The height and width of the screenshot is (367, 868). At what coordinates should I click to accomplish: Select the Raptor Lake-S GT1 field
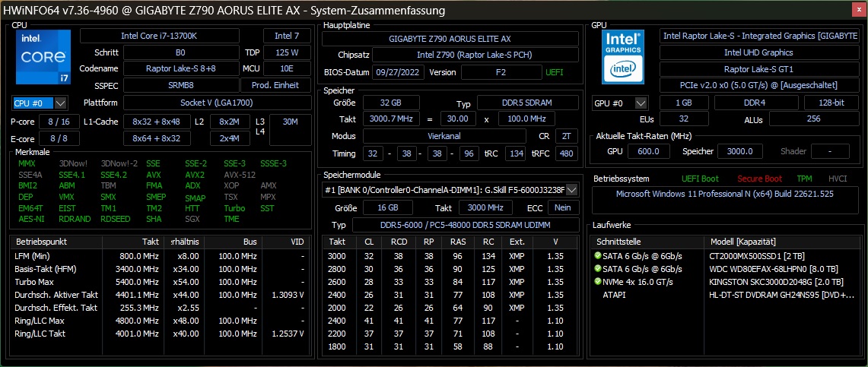[759, 70]
